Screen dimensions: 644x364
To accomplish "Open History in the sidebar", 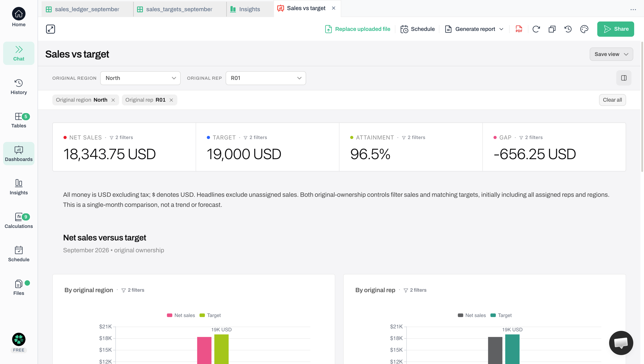I will 19,87.
